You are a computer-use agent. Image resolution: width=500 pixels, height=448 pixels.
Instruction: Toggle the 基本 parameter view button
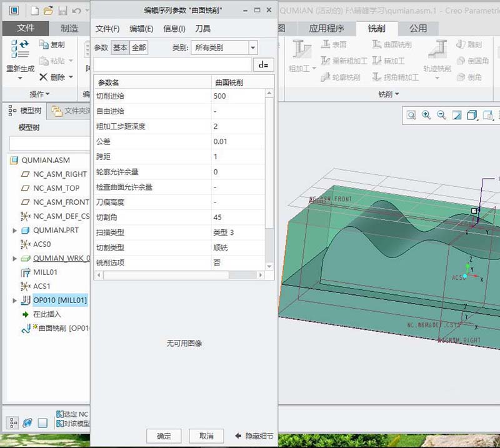(x=120, y=48)
